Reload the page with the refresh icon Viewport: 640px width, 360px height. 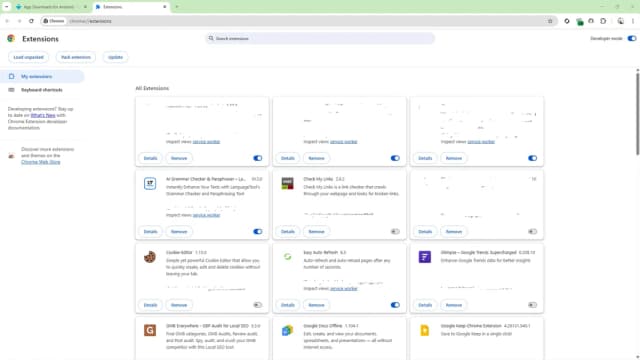(x=31, y=21)
